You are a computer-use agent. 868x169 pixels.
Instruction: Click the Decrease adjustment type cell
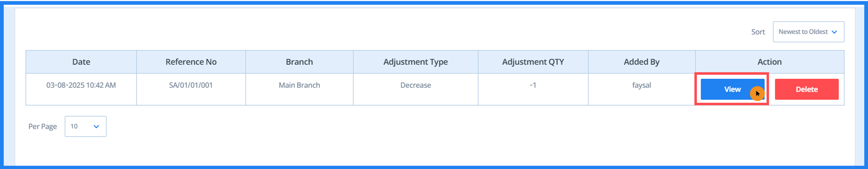pos(415,85)
